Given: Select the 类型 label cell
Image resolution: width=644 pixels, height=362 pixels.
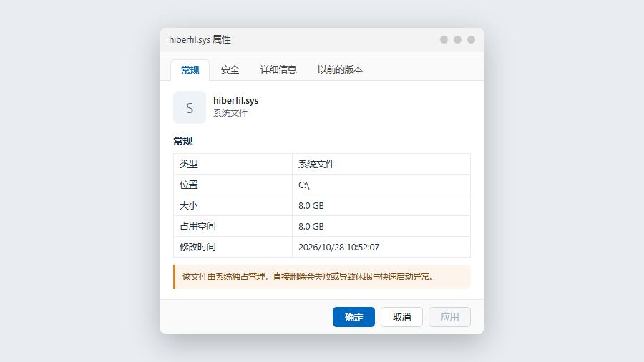Looking at the screenshot, I should click(233, 164).
